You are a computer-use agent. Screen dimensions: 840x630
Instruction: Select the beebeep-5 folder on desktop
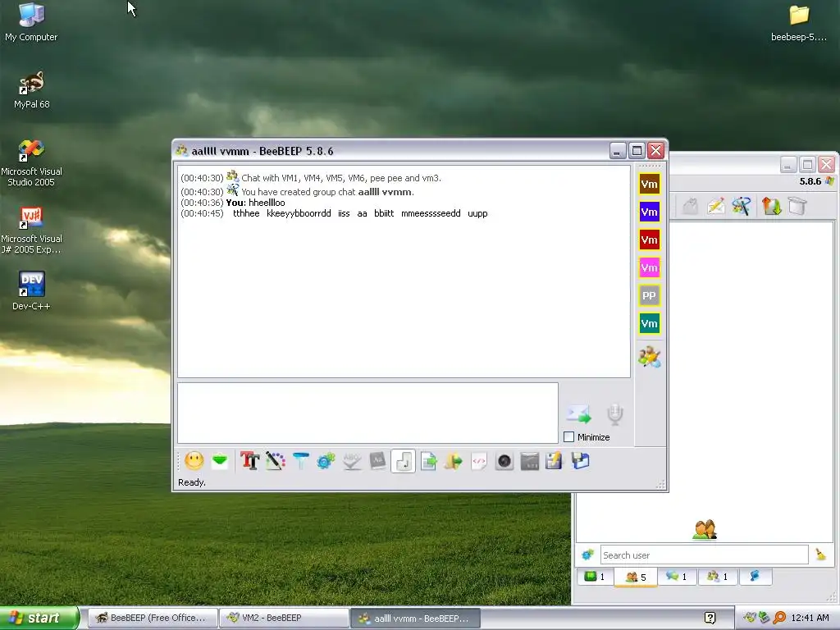pyautogui.click(x=799, y=23)
